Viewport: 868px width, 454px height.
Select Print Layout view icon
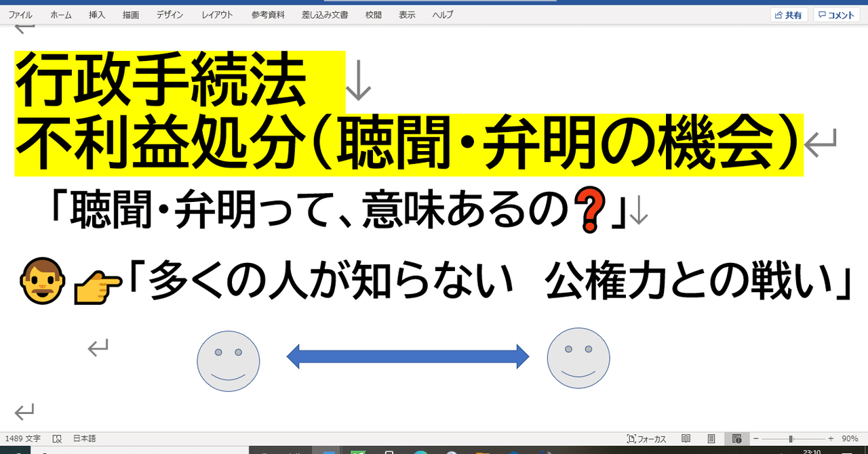(x=711, y=438)
